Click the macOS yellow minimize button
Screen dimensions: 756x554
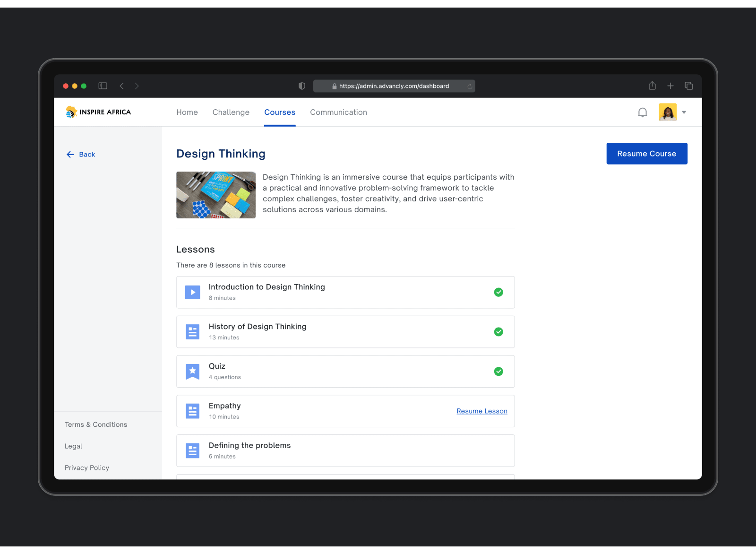click(x=75, y=86)
